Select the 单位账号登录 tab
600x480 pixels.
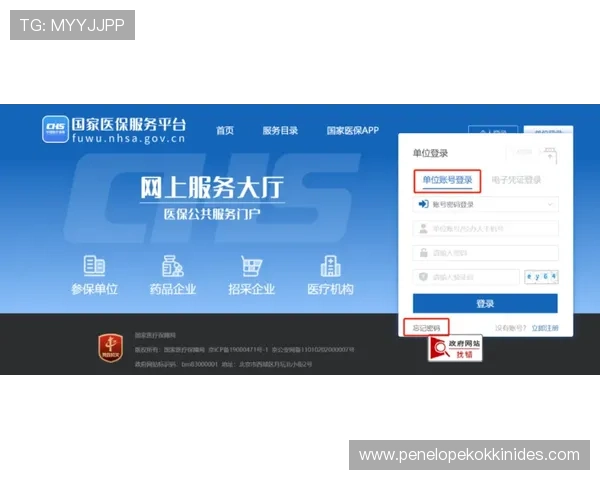point(447,180)
